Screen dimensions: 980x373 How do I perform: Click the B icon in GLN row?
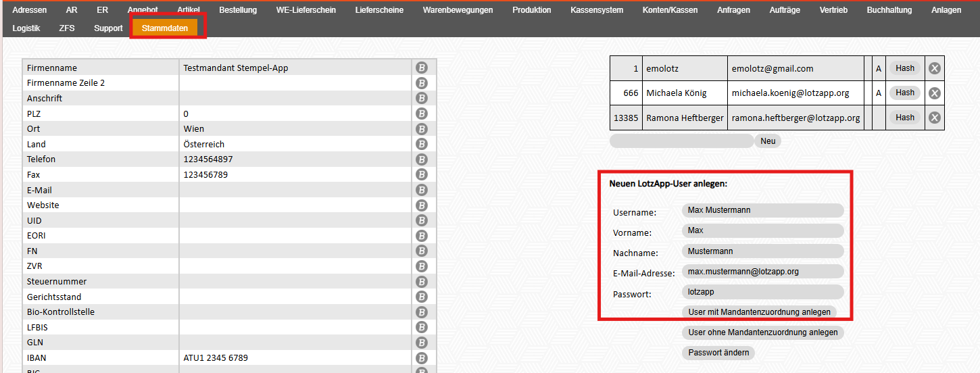click(x=422, y=343)
